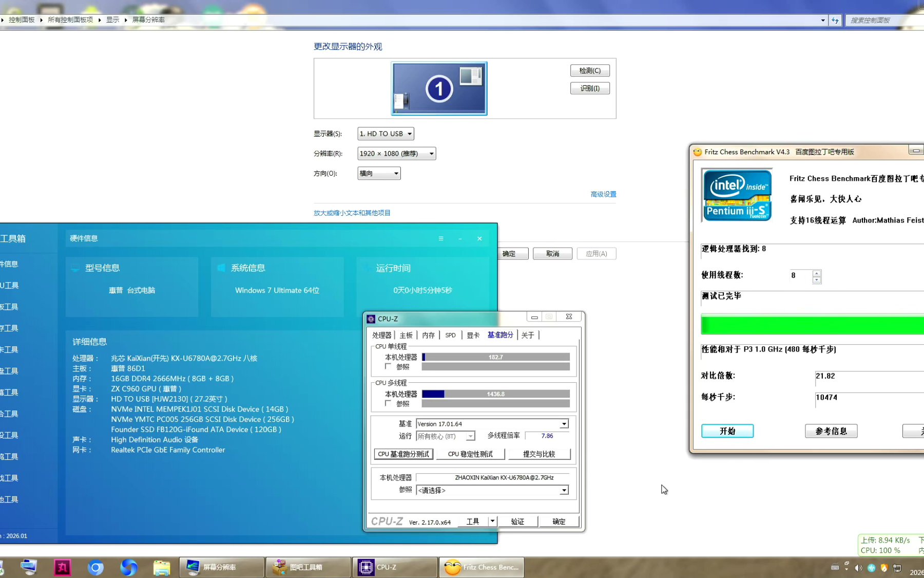The height and width of the screenshot is (578, 924).
Task: Toggle the single-thread 参照 checkbox in CPU-Z
Action: pos(388,366)
